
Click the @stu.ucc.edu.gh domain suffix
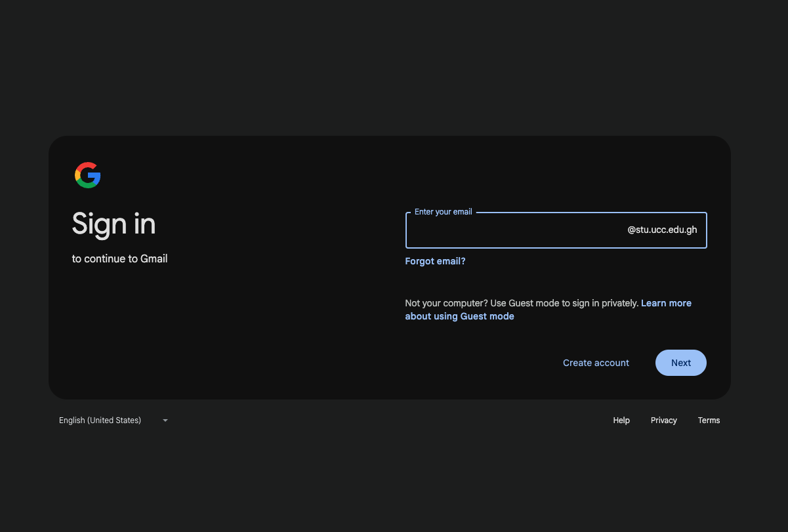pos(662,230)
